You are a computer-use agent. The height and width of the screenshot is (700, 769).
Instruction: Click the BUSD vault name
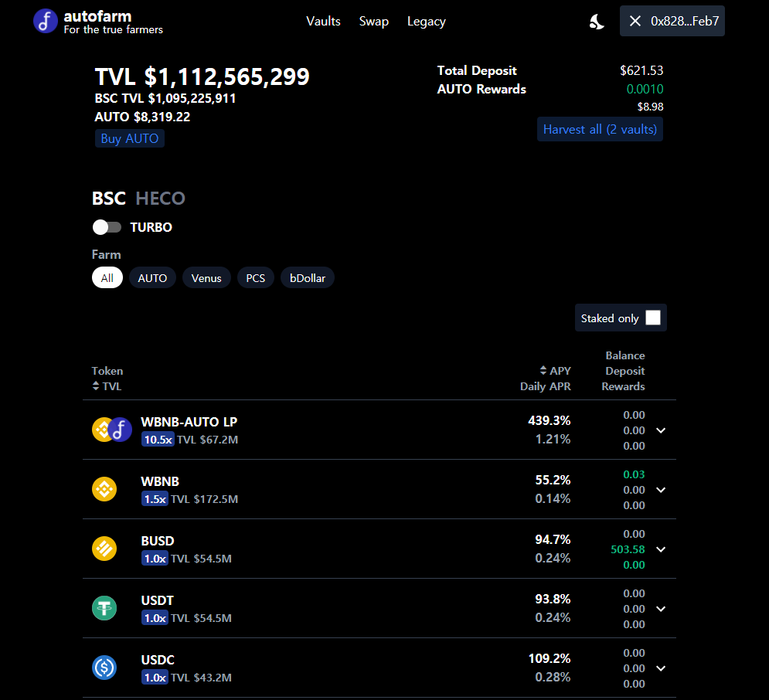tap(158, 541)
